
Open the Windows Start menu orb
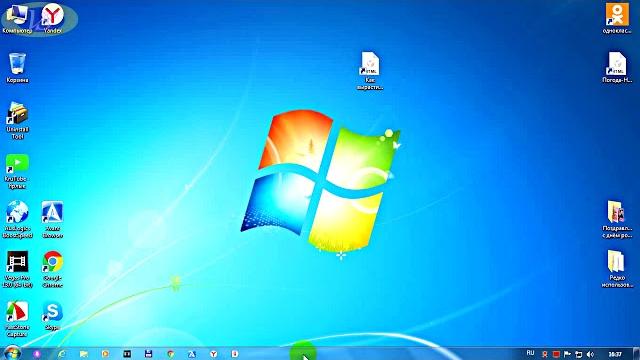point(11,353)
